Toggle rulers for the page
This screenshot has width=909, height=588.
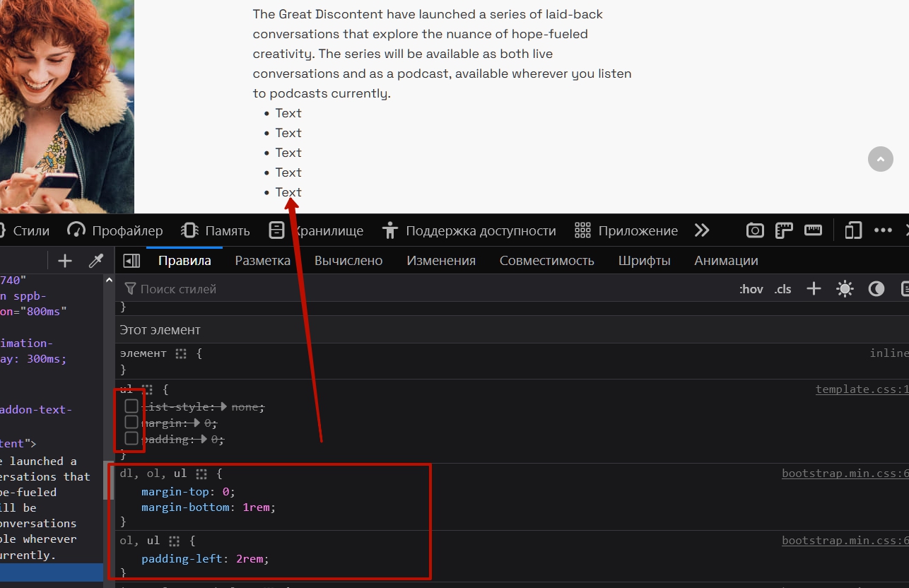click(813, 230)
